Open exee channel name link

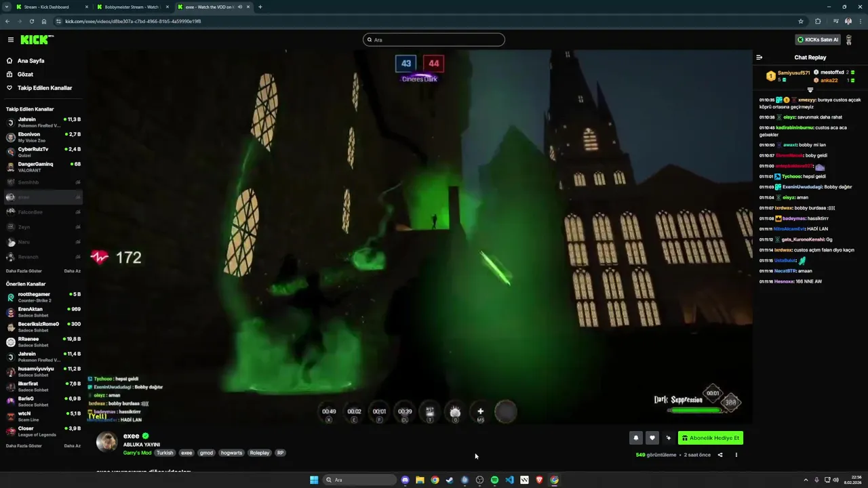pos(131,436)
